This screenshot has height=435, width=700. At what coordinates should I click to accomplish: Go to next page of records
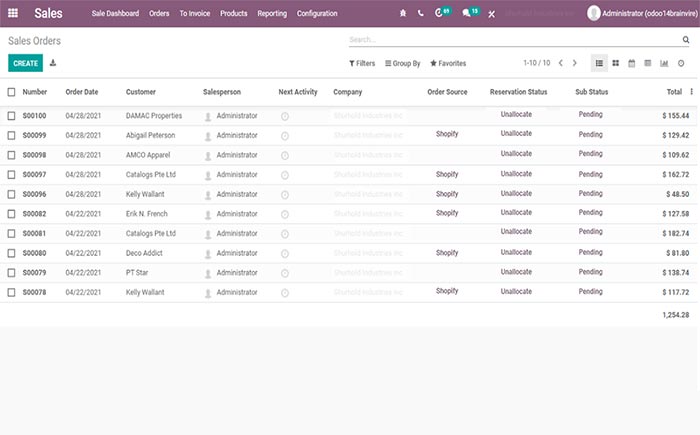coord(574,63)
